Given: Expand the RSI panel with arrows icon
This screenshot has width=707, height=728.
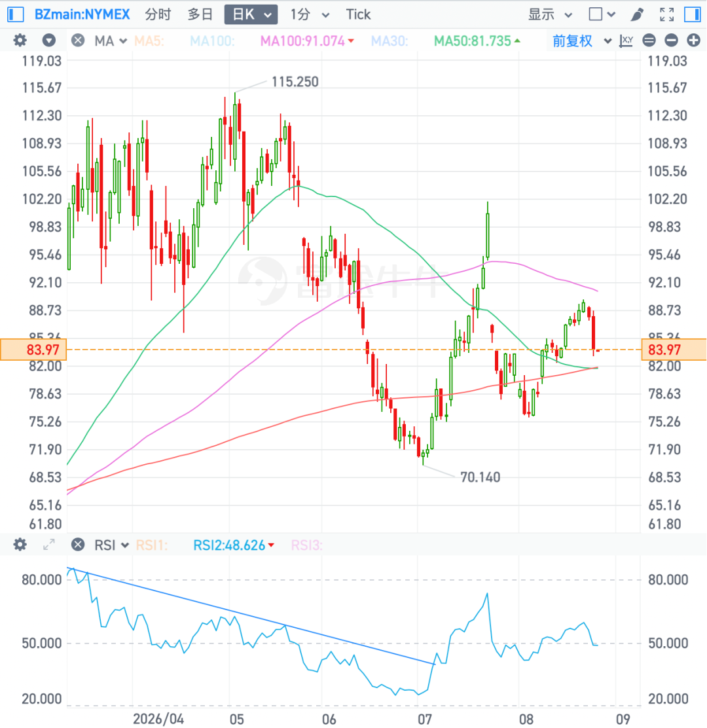Looking at the screenshot, I should tap(48, 544).
